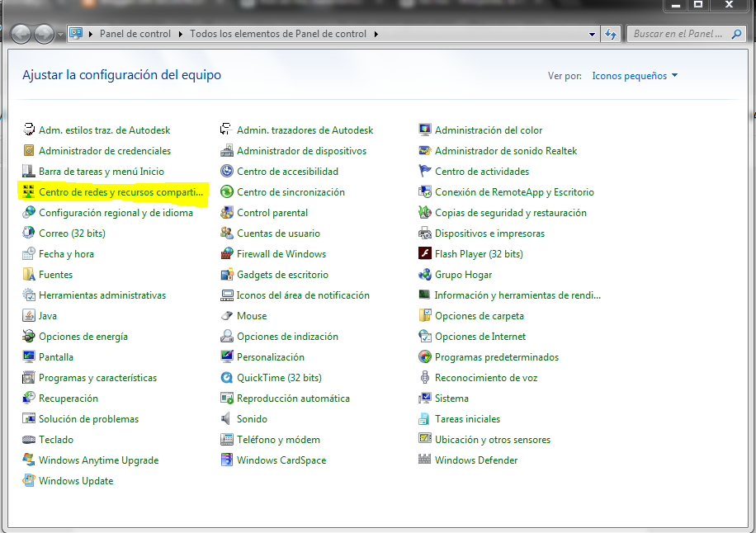The height and width of the screenshot is (533, 756).
Task: Click the Flash Player red icon
Action: pos(425,253)
